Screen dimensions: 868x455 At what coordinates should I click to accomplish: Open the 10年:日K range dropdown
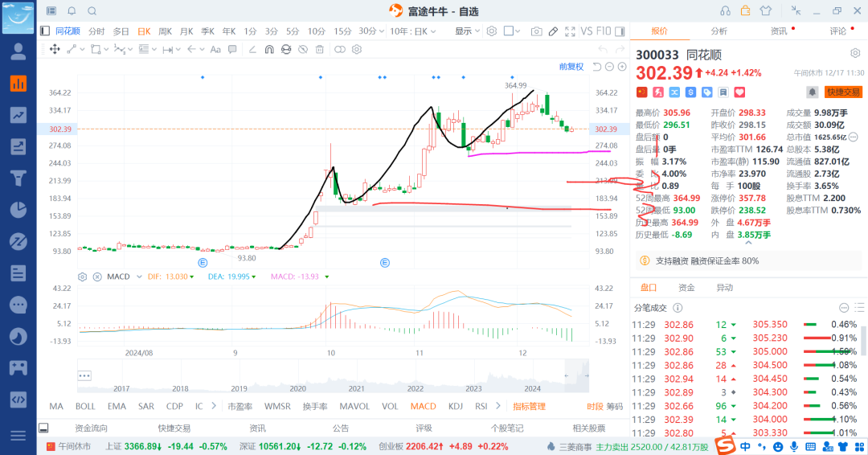[x=413, y=31]
